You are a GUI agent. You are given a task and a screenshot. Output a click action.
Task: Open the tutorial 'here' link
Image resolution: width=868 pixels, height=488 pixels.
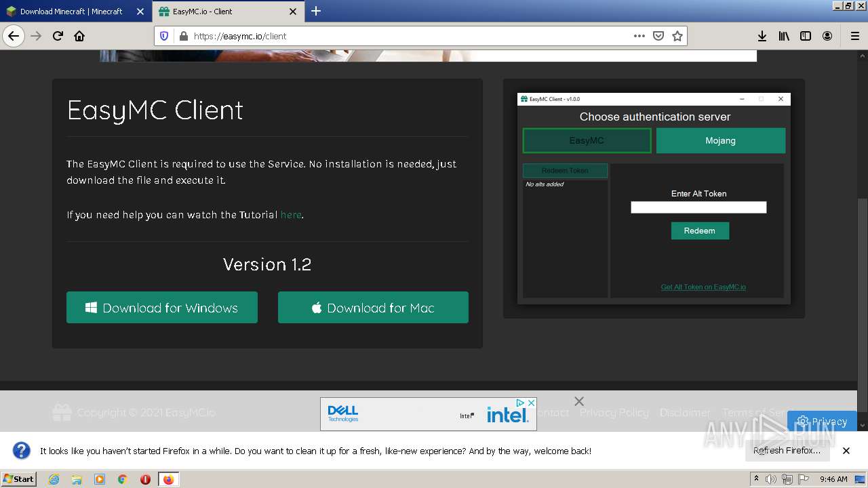291,215
